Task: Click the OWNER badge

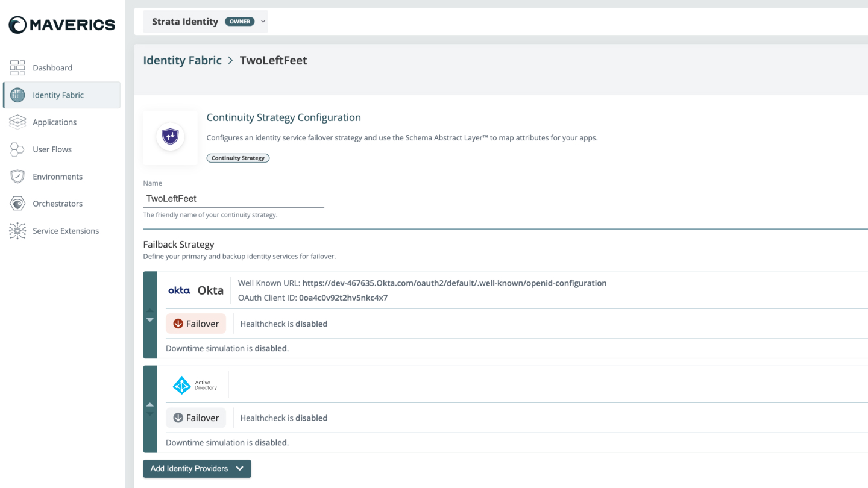Action: coord(239,22)
